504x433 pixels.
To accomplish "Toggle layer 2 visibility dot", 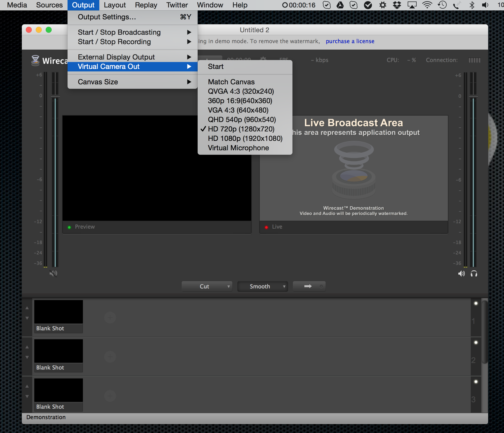I will click(476, 342).
